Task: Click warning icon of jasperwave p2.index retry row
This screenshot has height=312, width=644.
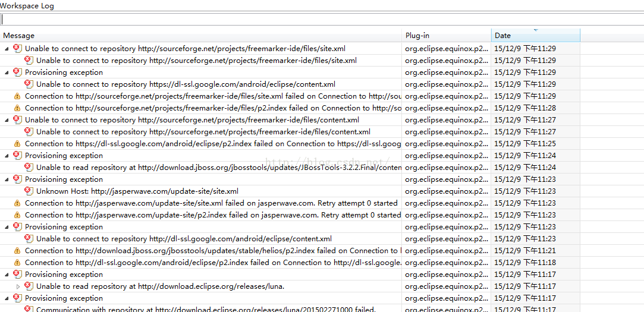Action: pos(17,215)
